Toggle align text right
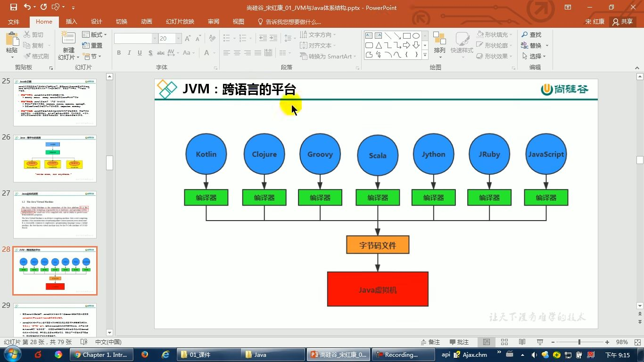644x362 pixels. click(x=248, y=53)
